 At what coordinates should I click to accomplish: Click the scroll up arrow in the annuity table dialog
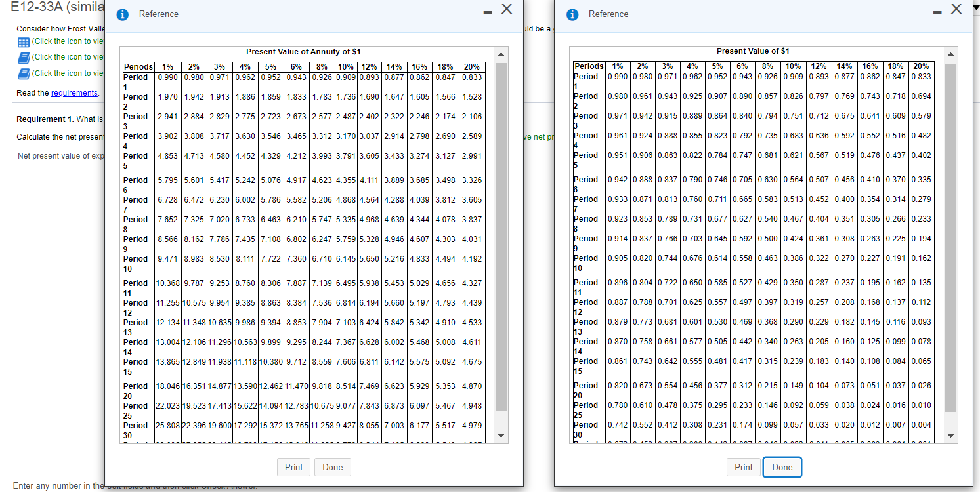(501, 54)
